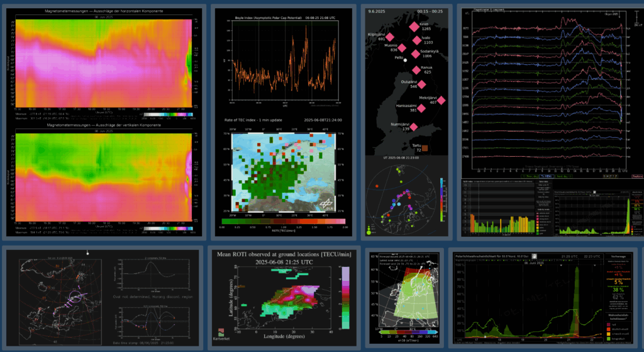Click the time range '00:15 - 00:25'

click(x=430, y=11)
